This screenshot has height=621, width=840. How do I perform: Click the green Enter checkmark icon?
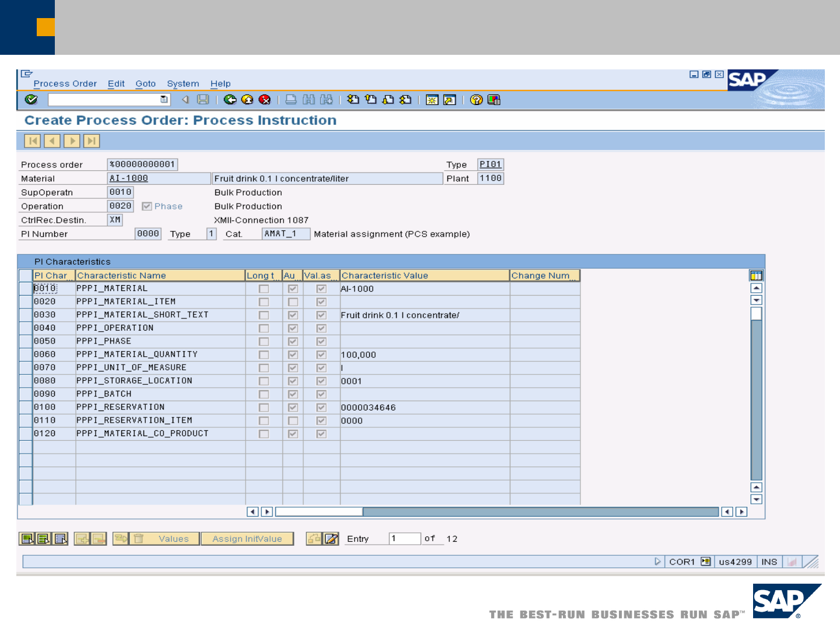point(32,100)
